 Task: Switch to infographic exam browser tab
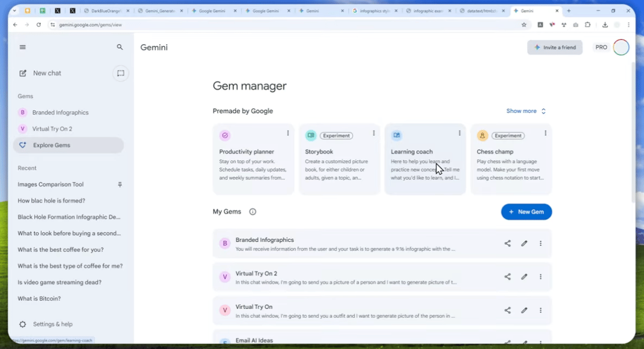[429, 10]
